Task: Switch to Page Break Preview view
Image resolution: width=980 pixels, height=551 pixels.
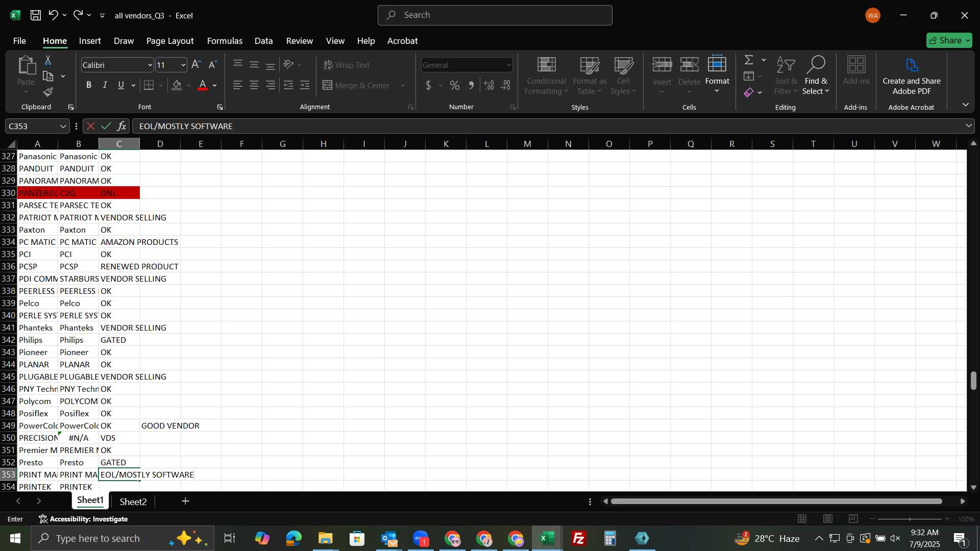Action: point(853,519)
